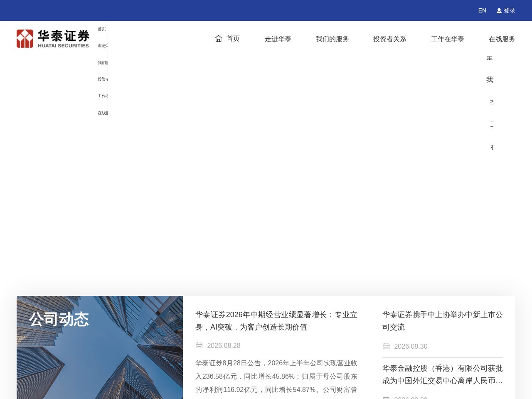Image resolution: width=532 pixels, height=399 pixels.
Task: Select truncated 我们 item in the compact menu beside logo
Action: pos(103,63)
